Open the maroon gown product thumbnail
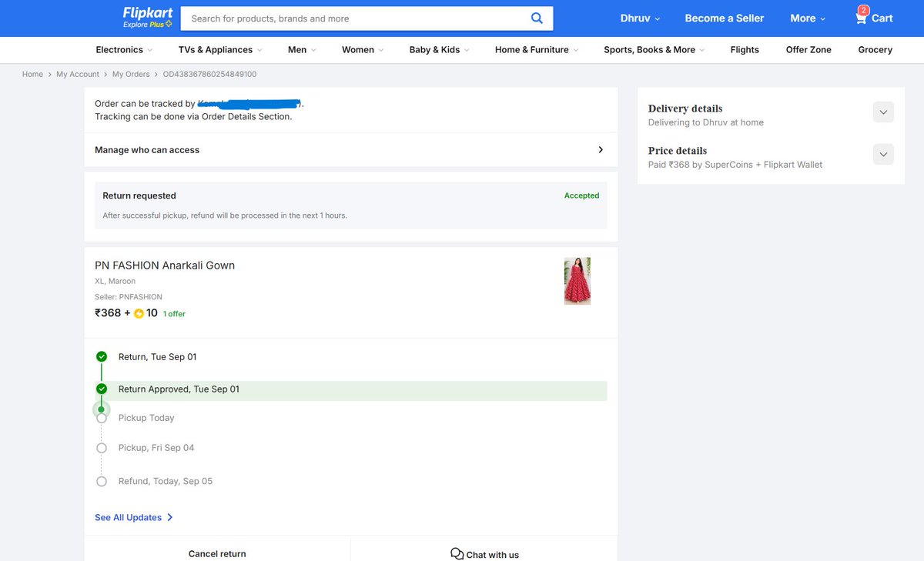The height and width of the screenshot is (561, 924). (577, 281)
